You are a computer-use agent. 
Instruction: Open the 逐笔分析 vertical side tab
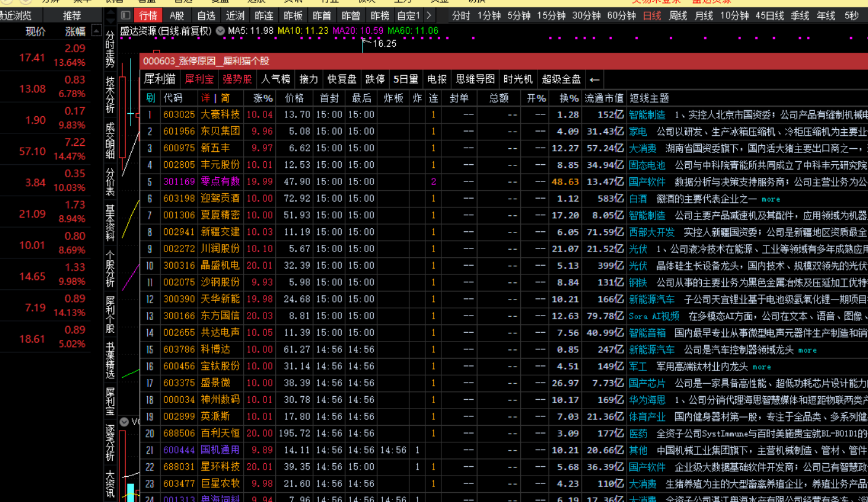110,442
